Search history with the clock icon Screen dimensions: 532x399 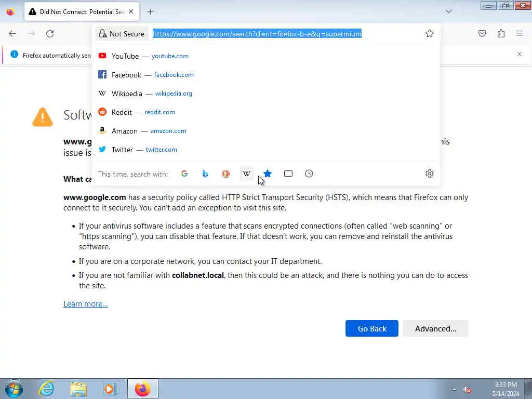[x=309, y=174]
